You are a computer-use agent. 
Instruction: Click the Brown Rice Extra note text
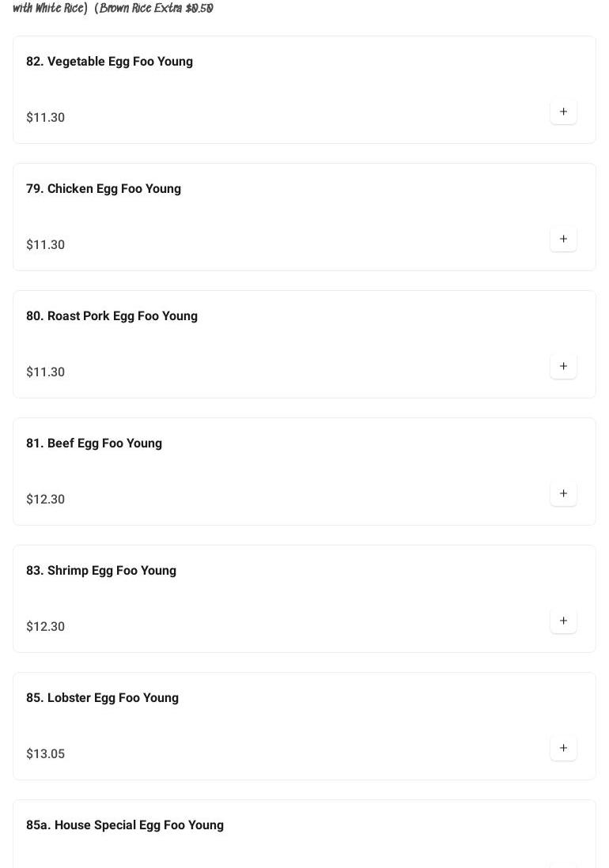[x=155, y=9]
